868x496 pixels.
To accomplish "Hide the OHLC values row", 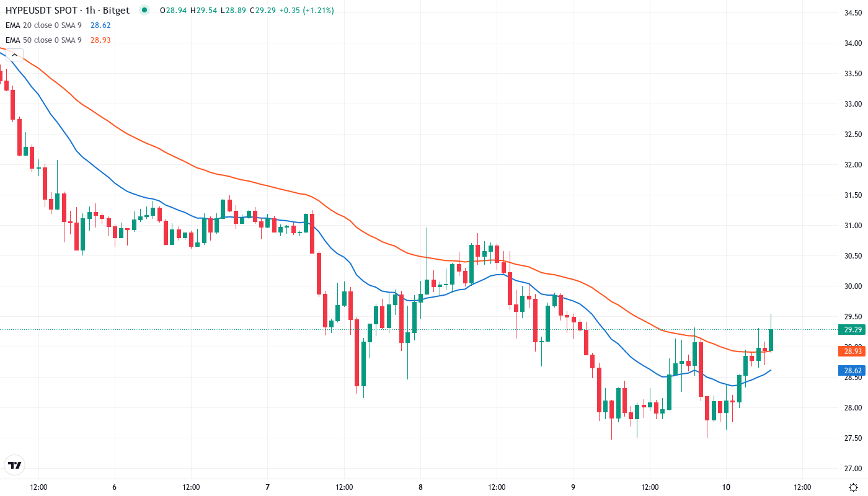I will pos(248,10).
